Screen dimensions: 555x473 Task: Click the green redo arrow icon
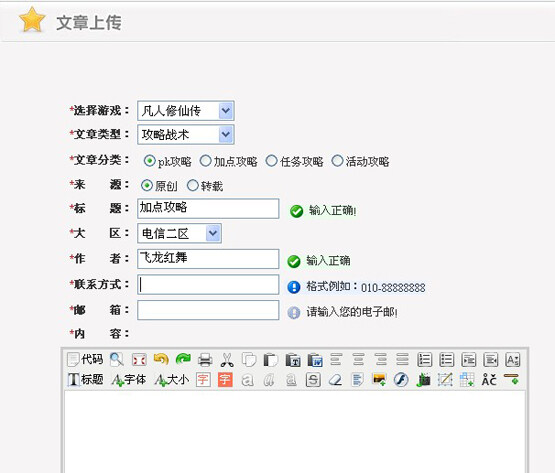click(x=183, y=360)
